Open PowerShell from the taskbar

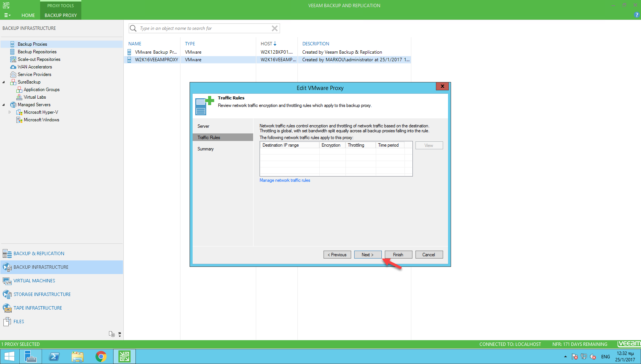tap(54, 356)
